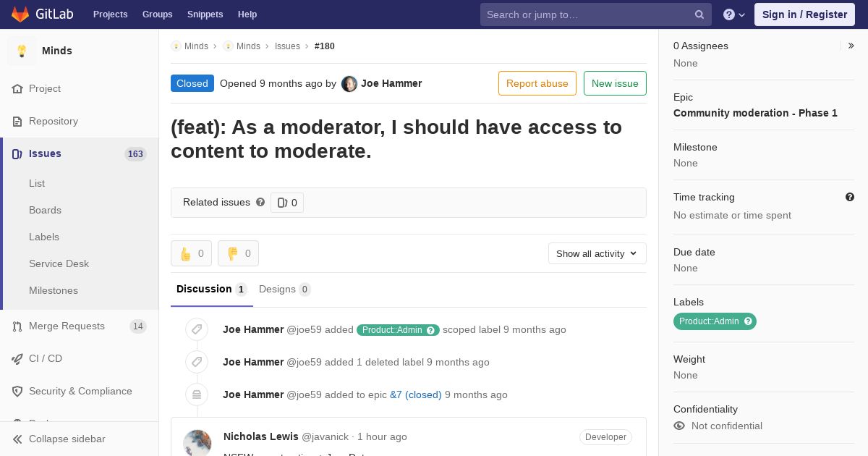Viewport: 868px width, 456px height.
Task: Click the CI / CD rocket icon
Action: [x=18, y=358]
